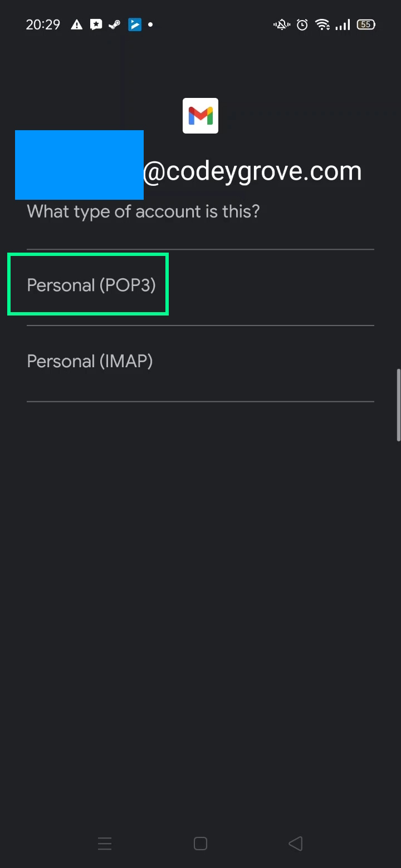Tap the cellular signal bars icon

pos(343,24)
